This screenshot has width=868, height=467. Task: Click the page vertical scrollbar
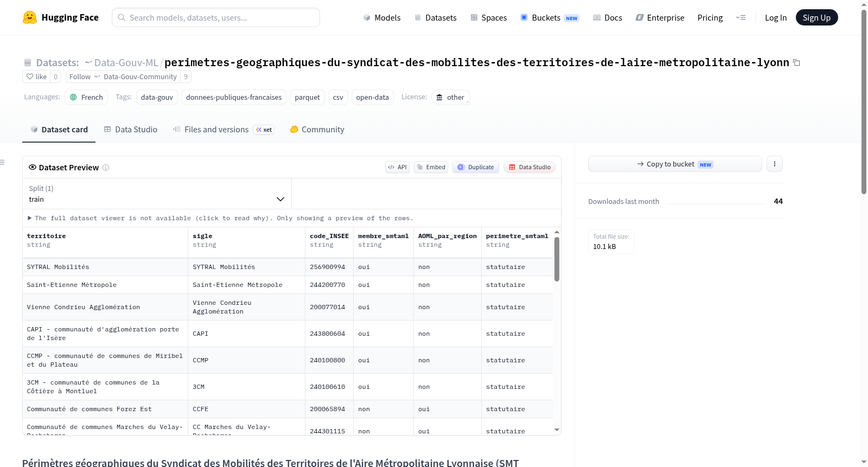pyautogui.click(x=864, y=101)
